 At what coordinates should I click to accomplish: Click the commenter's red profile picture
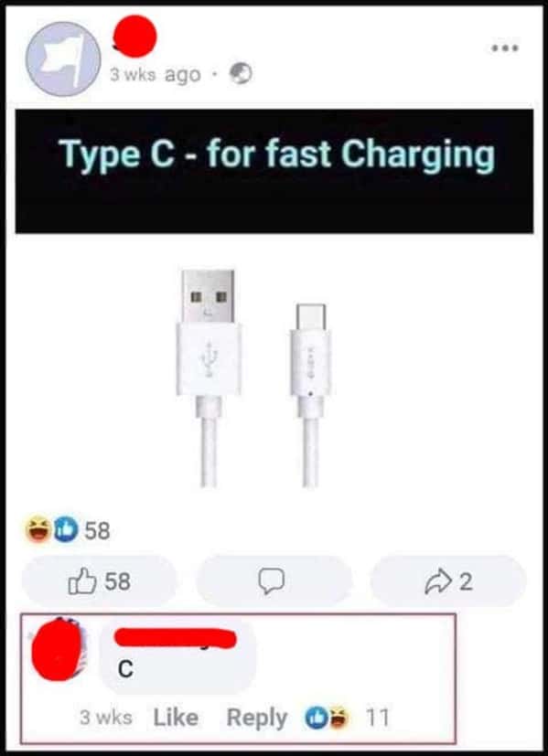(58, 649)
